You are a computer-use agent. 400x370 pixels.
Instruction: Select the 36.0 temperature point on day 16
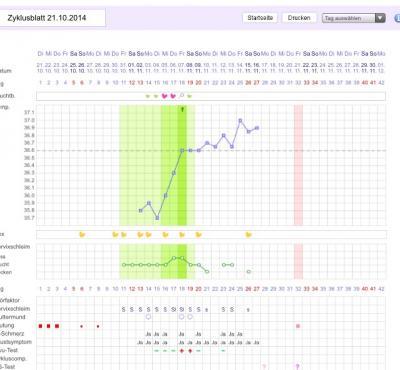[166, 195]
